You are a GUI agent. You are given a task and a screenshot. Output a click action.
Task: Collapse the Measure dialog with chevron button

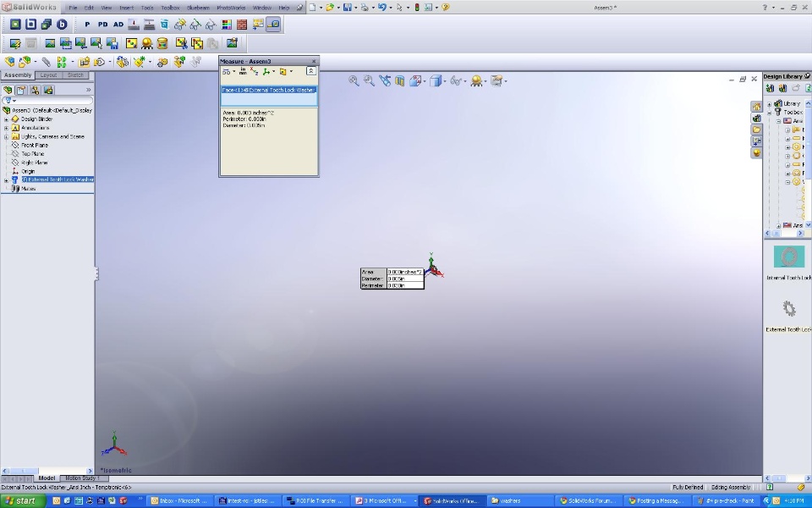[x=310, y=71]
